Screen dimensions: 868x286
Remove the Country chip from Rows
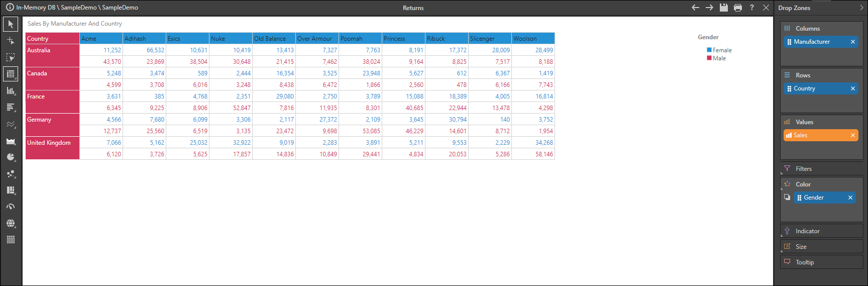click(x=852, y=88)
